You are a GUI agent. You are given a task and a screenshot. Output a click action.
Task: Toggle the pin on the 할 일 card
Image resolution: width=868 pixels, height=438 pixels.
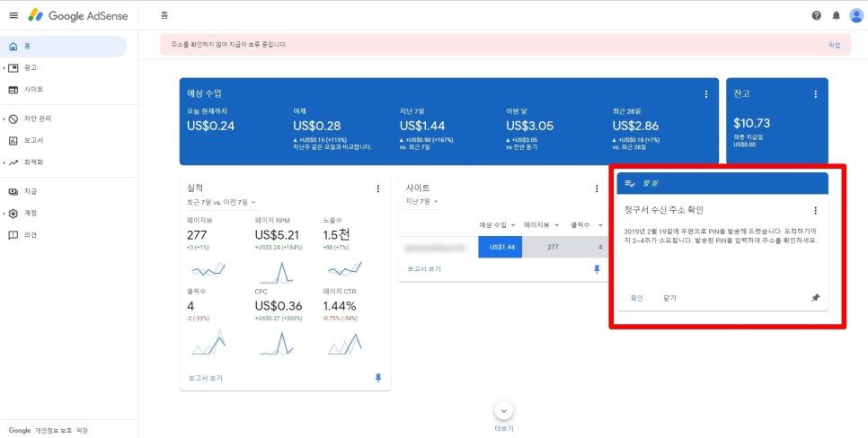[x=815, y=298]
